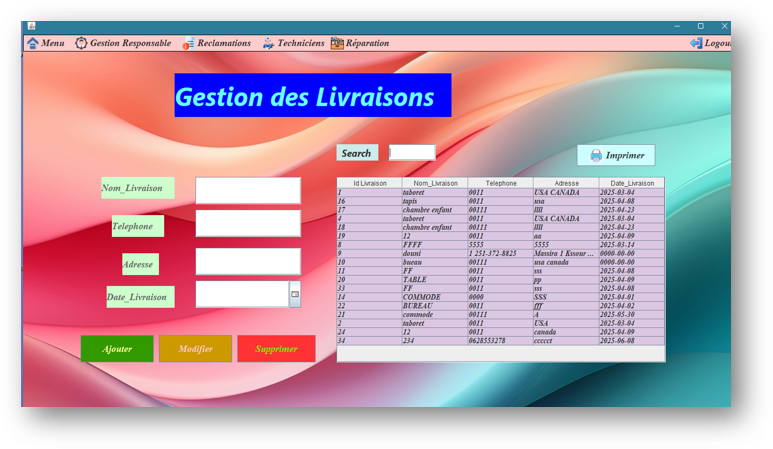Image resolution: width=773 pixels, height=449 pixels.
Task: Click the Nom_Livraison green label
Action: (138, 188)
